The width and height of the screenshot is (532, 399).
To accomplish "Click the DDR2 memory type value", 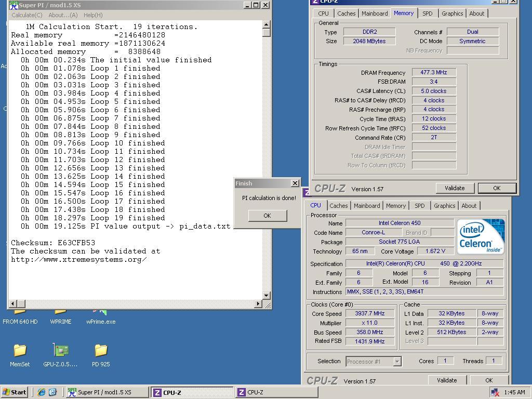I will pyautogui.click(x=369, y=32).
